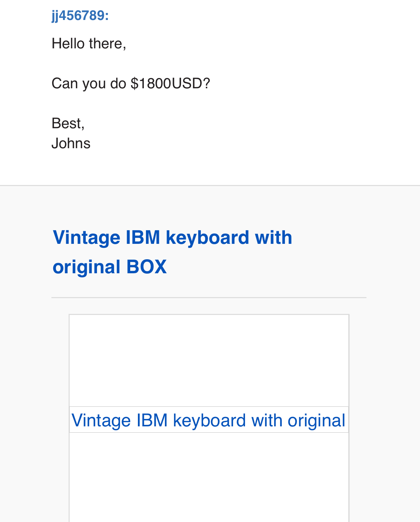Image resolution: width=420 pixels, height=522 pixels.
Task: Open the jj456789 sender profile link
Action: [x=80, y=16]
